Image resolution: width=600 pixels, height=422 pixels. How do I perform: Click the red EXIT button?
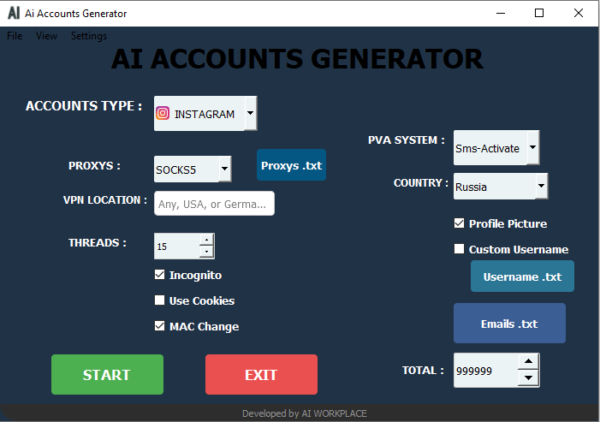pyautogui.click(x=261, y=375)
